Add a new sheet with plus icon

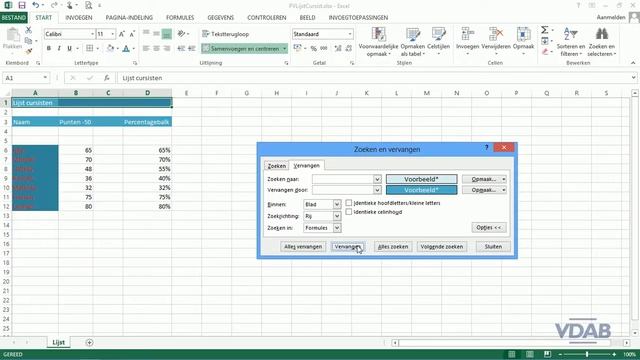pos(89,342)
